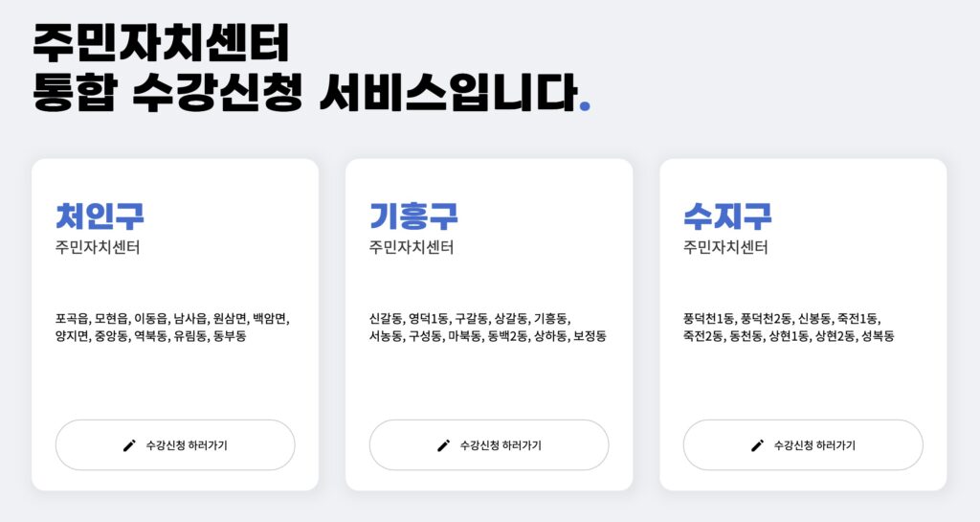This screenshot has height=522, width=980.
Task: Click 주민자치센터 subtitle under 수지구
Action: tap(725, 247)
